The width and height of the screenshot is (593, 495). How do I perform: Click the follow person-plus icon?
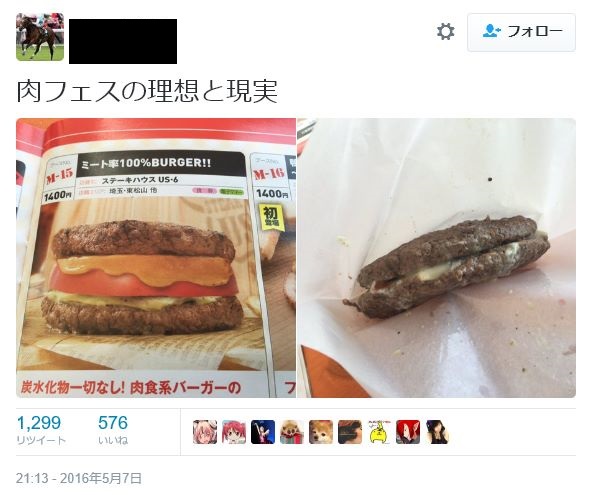[x=491, y=31]
